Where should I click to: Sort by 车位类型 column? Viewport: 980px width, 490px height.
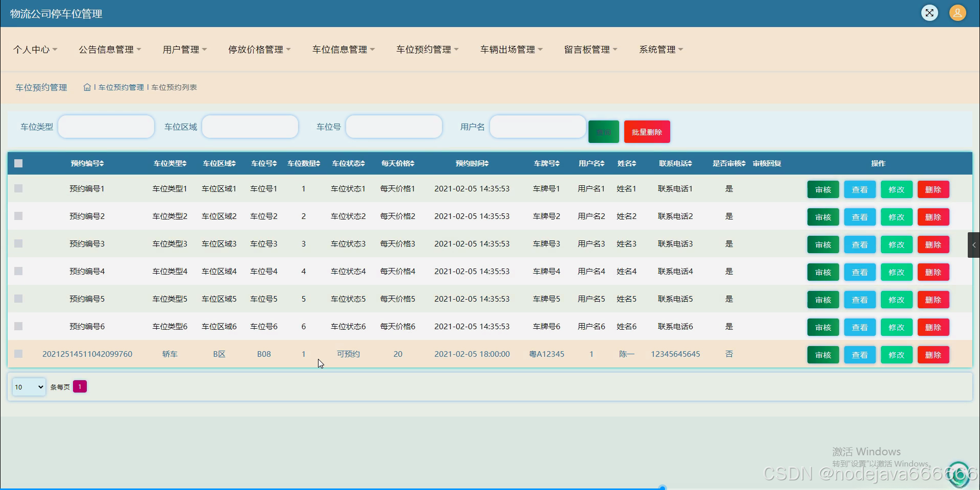click(170, 163)
